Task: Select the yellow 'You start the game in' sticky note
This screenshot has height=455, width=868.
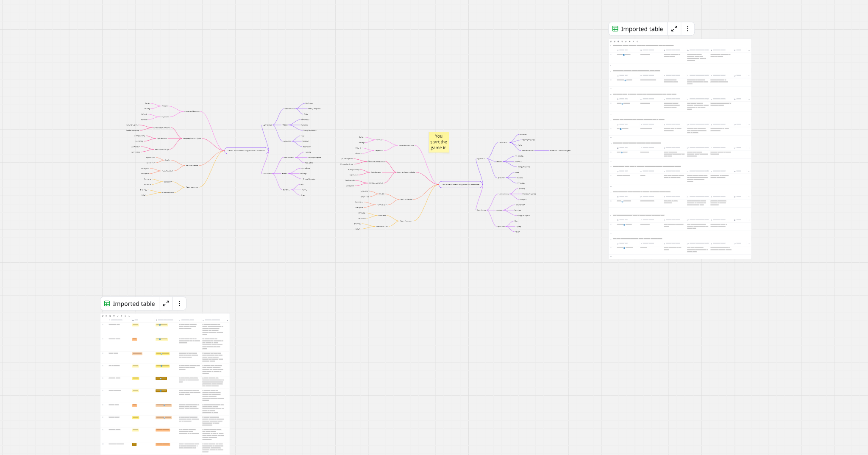Action: 438,142
